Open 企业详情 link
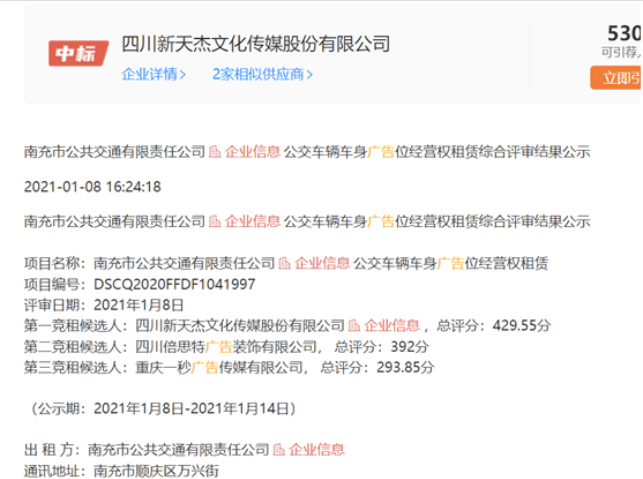The height and width of the screenshot is (479, 643). pos(154,75)
